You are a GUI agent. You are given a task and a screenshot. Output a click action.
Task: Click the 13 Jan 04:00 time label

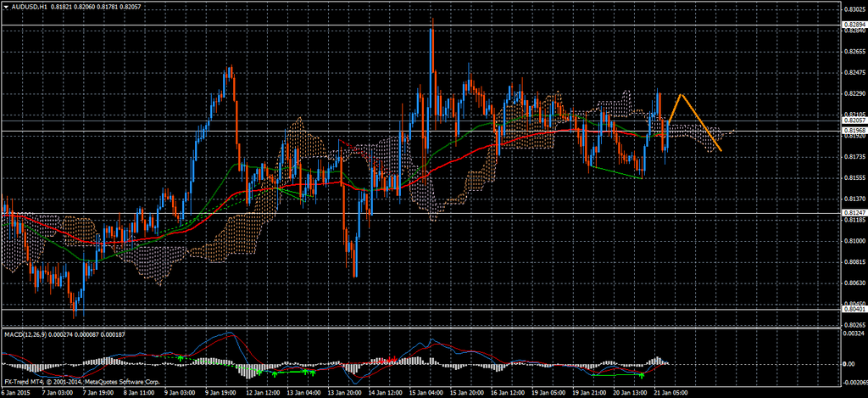point(305,393)
